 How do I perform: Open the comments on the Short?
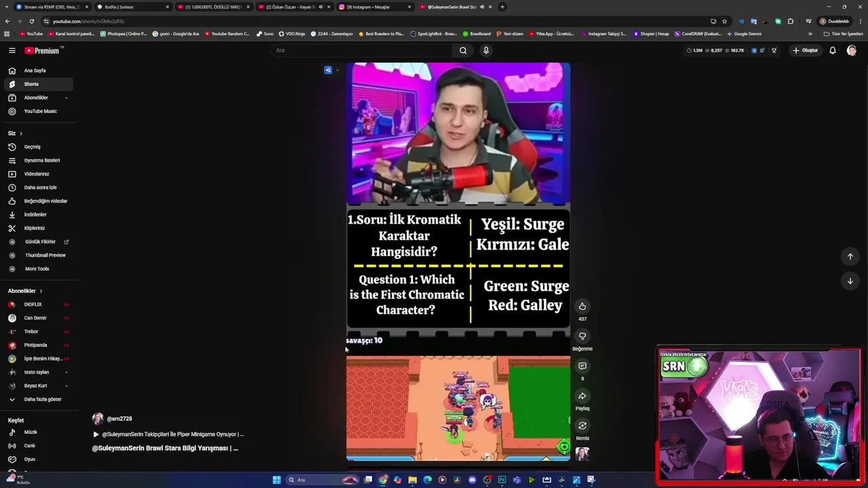(x=582, y=366)
